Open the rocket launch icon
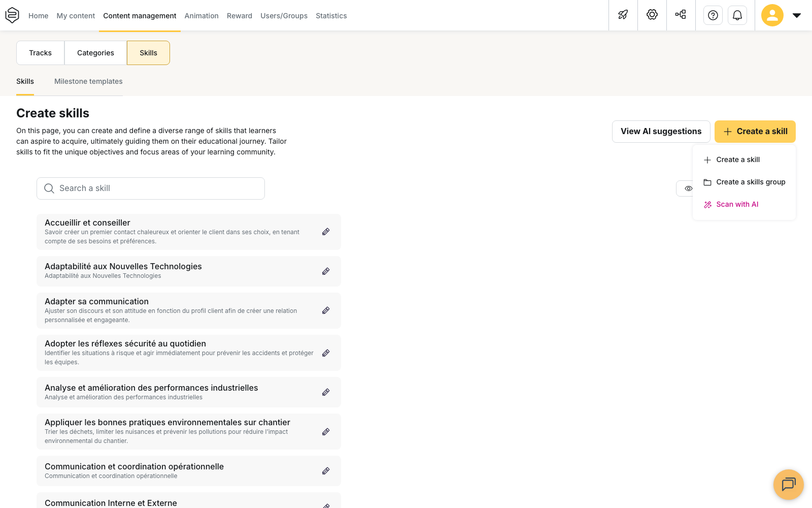The image size is (812, 508). 623,15
